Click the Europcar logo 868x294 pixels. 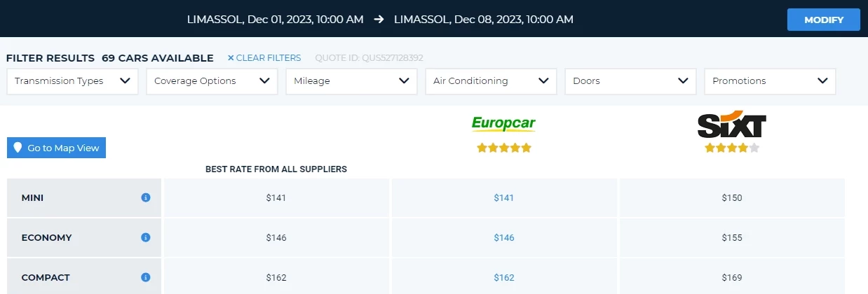tap(503, 124)
